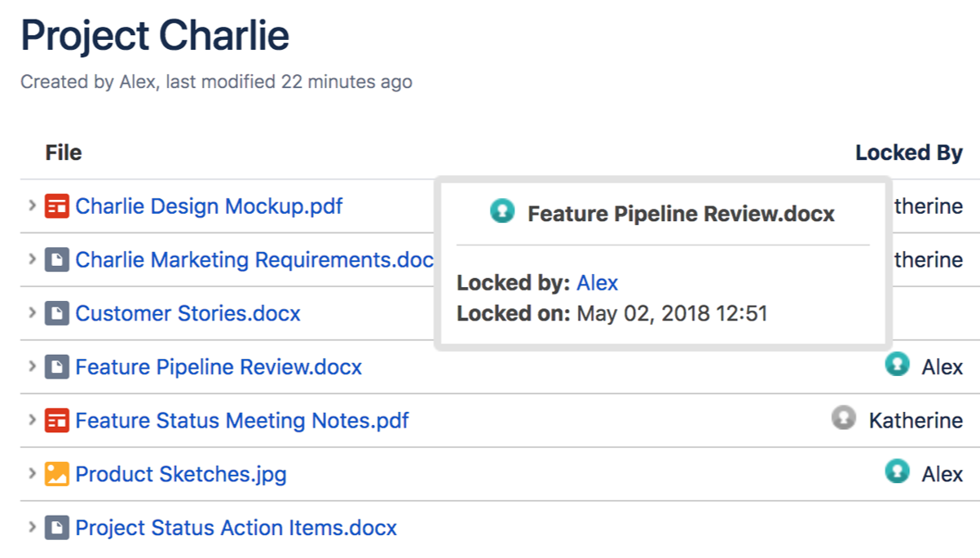
Task: Expand the Product Sketches.jpg row
Action: pyautogui.click(x=32, y=474)
